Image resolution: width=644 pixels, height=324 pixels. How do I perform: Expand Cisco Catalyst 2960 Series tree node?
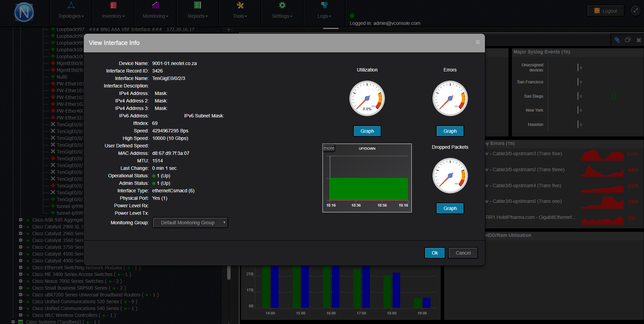pyautogui.click(x=20, y=233)
